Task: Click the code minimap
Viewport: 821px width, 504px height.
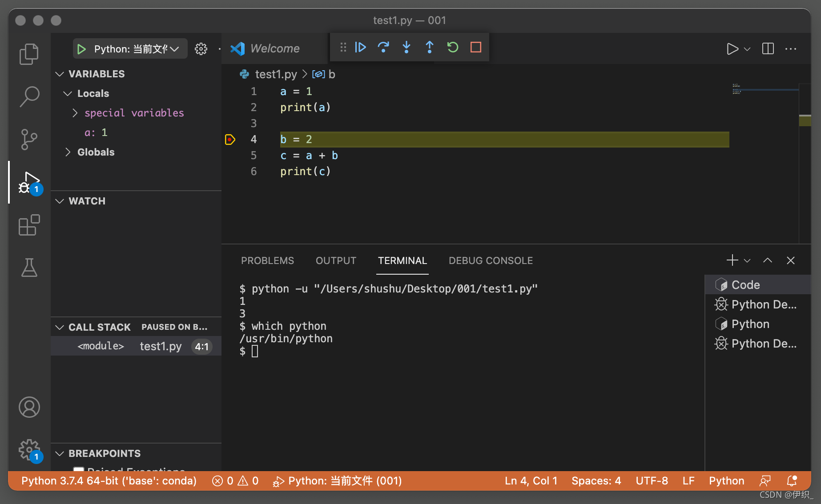Action: (765, 89)
